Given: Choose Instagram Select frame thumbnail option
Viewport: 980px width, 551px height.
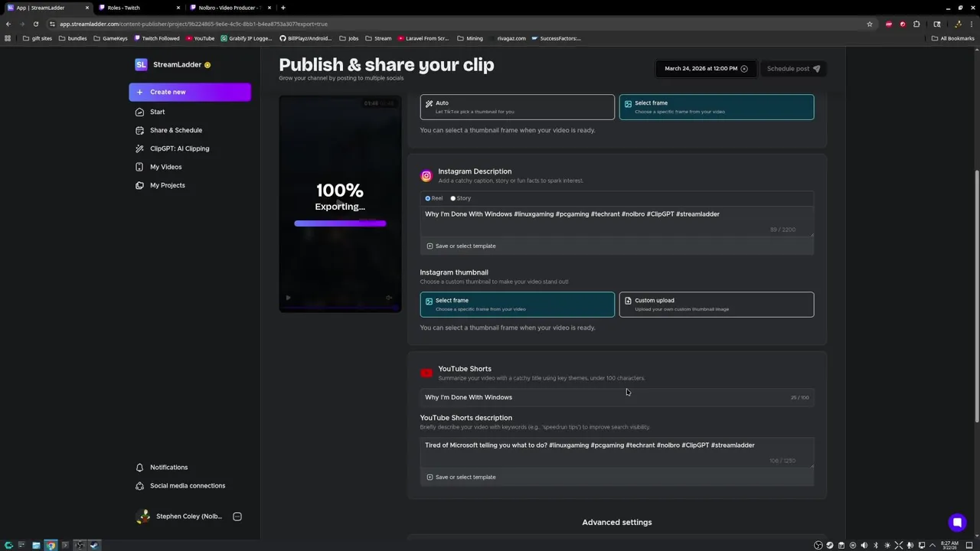Looking at the screenshot, I should [x=517, y=305].
